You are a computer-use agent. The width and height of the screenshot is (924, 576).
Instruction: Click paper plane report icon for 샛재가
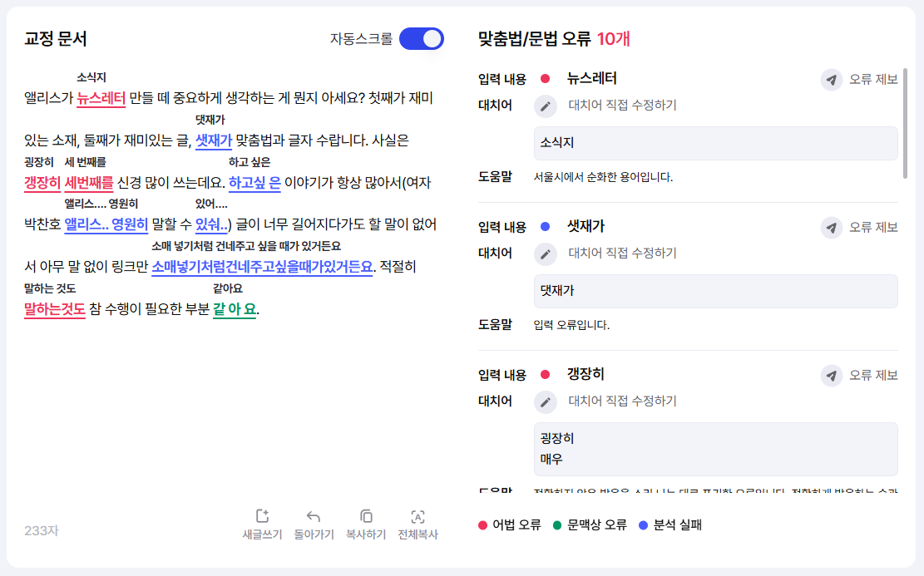coord(831,228)
